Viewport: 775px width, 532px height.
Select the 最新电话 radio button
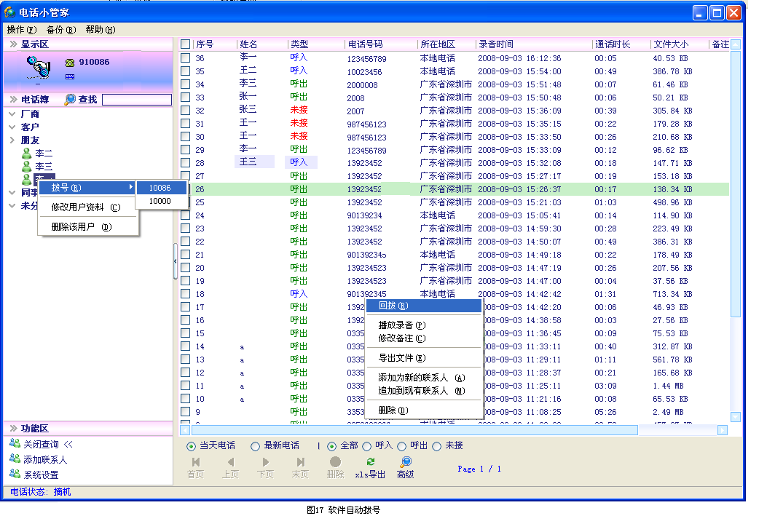tap(255, 446)
